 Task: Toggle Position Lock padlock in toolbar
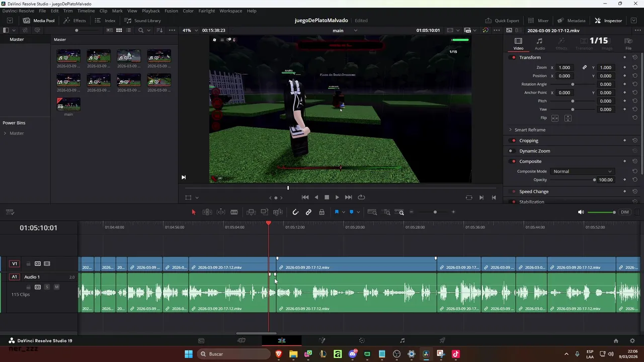click(322, 212)
